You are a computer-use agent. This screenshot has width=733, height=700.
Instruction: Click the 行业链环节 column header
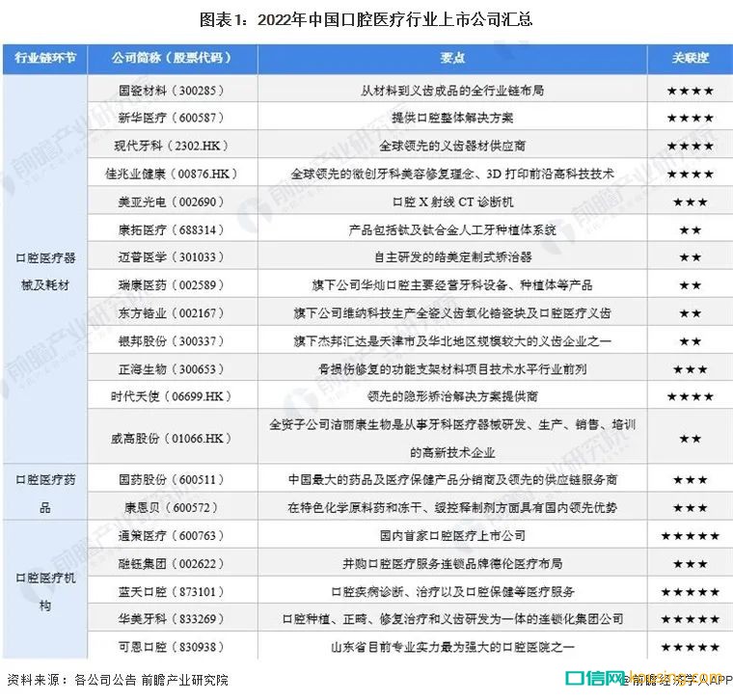click(45, 59)
